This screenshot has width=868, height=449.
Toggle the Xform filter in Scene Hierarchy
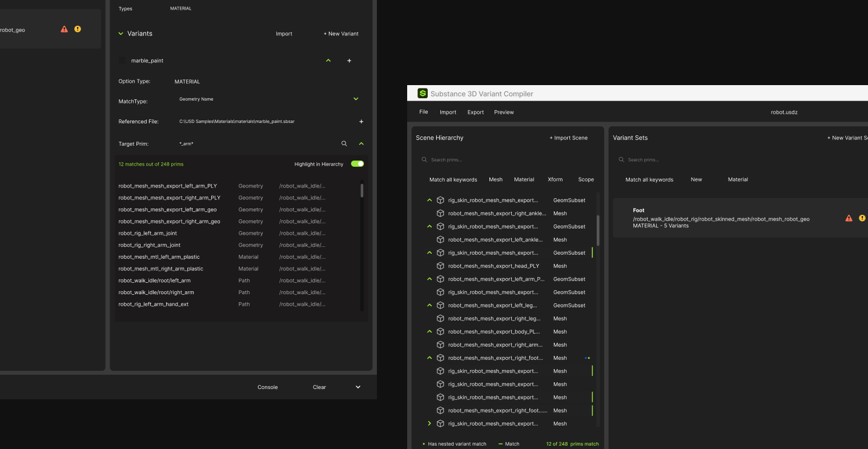[555, 179]
